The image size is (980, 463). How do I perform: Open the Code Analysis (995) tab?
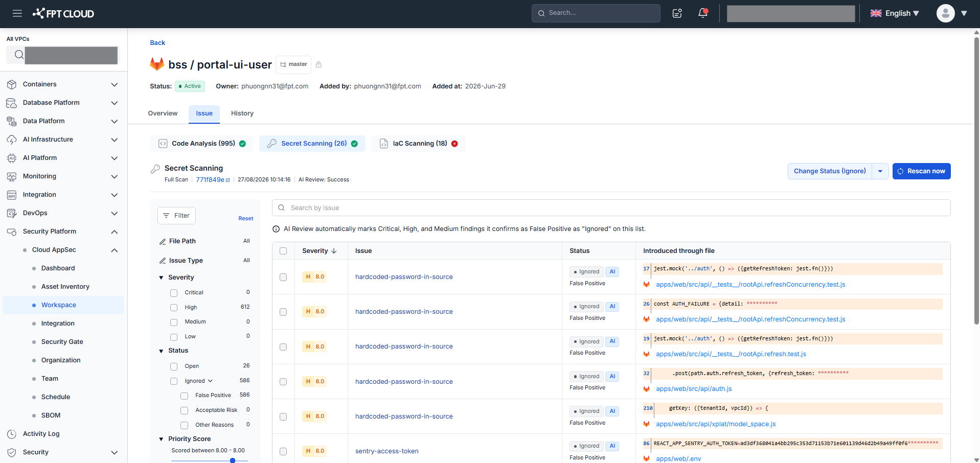click(x=201, y=144)
